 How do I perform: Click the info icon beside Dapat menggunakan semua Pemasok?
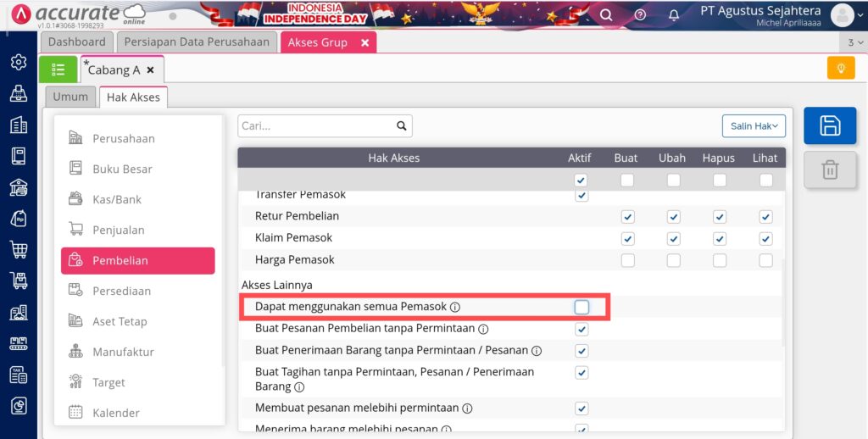[x=455, y=307]
